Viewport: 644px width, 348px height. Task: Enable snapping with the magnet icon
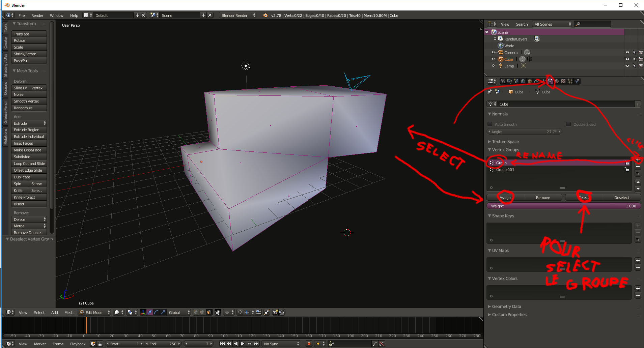[240, 312]
